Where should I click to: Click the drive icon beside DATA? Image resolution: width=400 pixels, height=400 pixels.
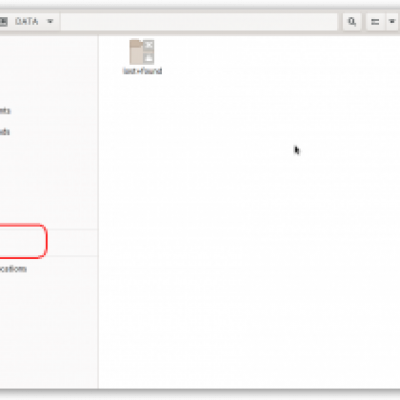click(x=3, y=22)
